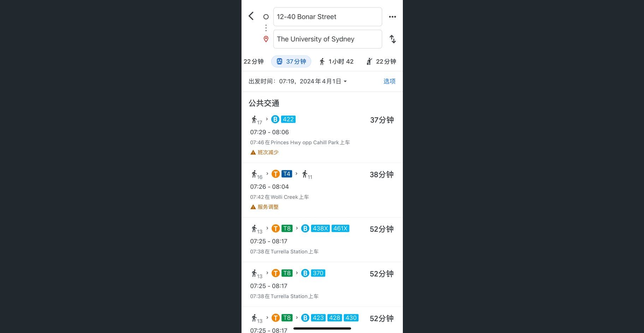Tap the red destination pin icon
The width and height of the screenshot is (644, 333).
coord(266,39)
